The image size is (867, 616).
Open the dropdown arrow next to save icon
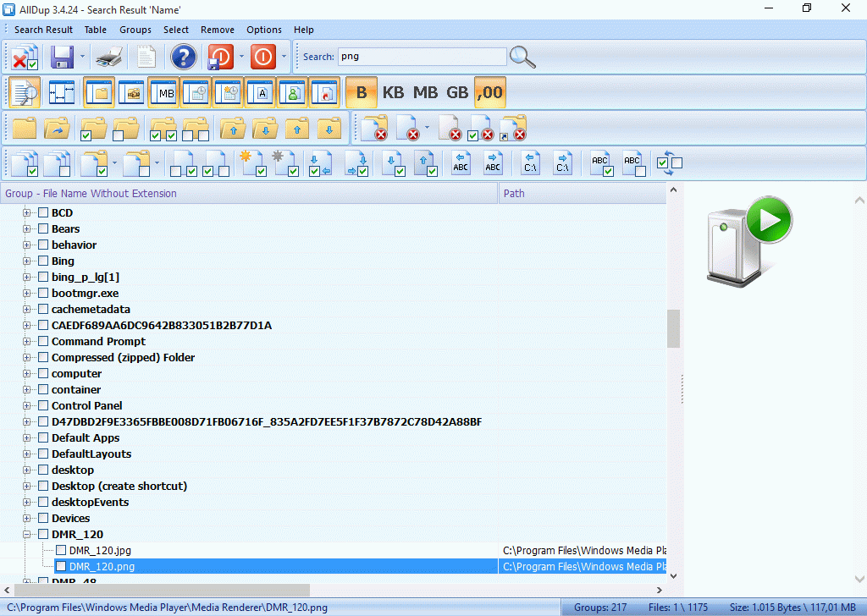(82, 57)
